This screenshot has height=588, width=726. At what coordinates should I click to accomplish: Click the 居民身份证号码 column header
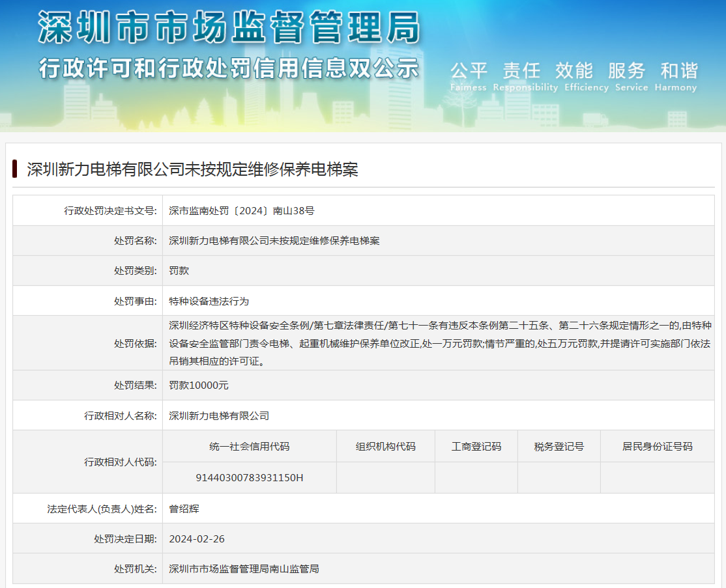[658, 447]
